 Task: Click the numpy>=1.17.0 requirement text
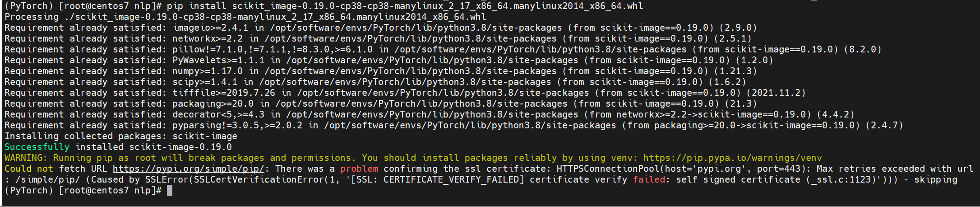208,71
